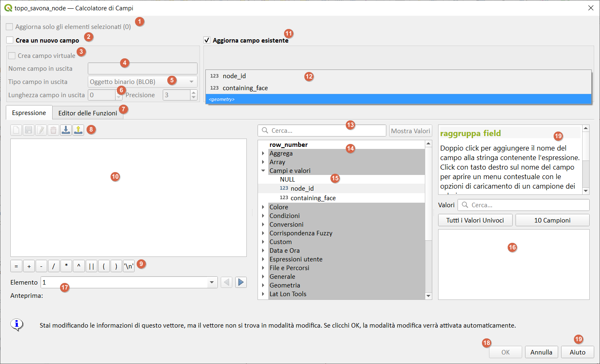
Task: Go to the previous feature preview arrow
Action: tap(227, 283)
